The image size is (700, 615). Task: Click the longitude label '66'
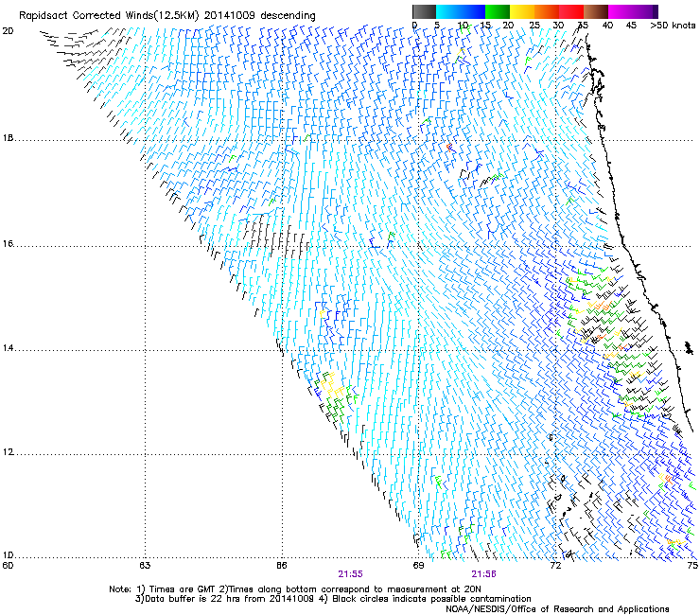(282, 566)
